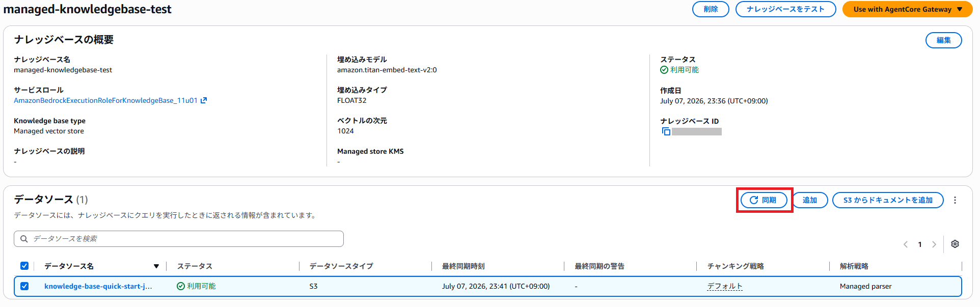Go to the previous data source page arrow
980x307 pixels.
pos(906,244)
